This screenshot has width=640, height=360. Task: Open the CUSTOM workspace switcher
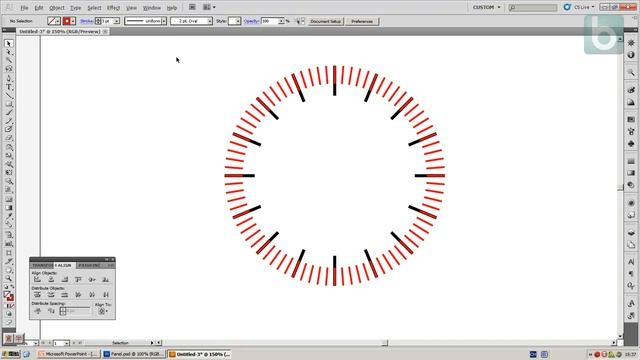click(x=486, y=7)
